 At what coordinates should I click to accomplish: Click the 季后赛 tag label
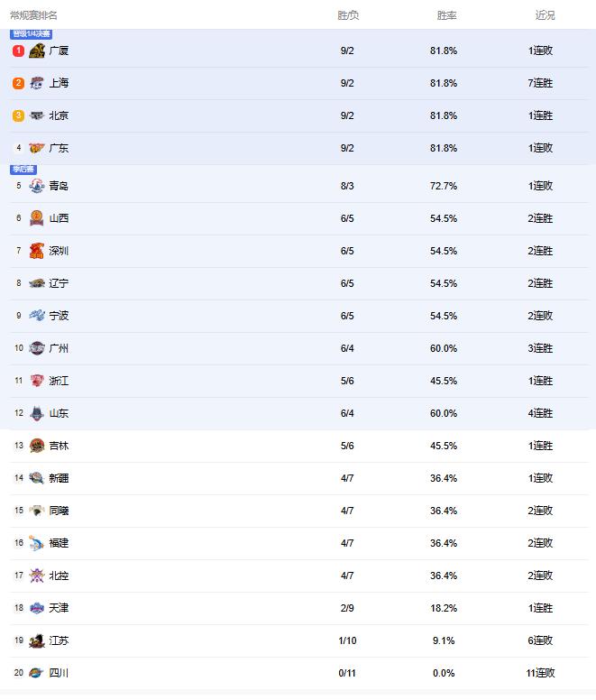(23, 170)
